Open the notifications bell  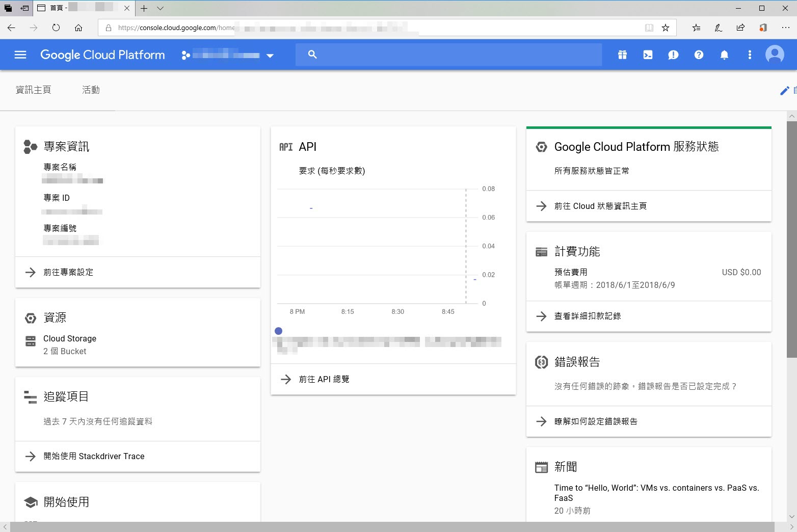pyautogui.click(x=724, y=55)
